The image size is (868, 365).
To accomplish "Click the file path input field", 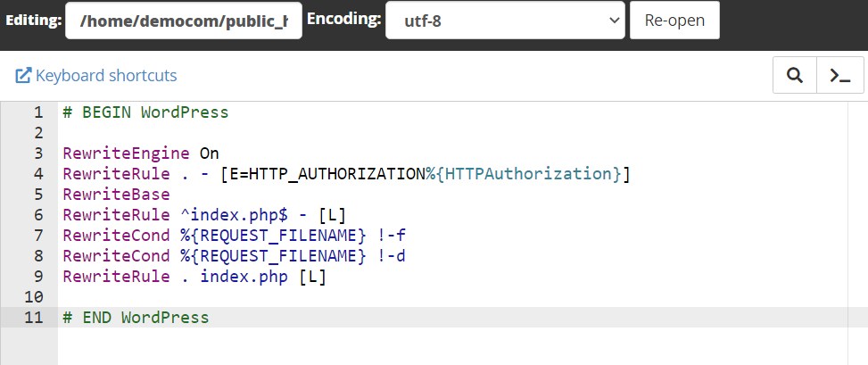I will [184, 20].
